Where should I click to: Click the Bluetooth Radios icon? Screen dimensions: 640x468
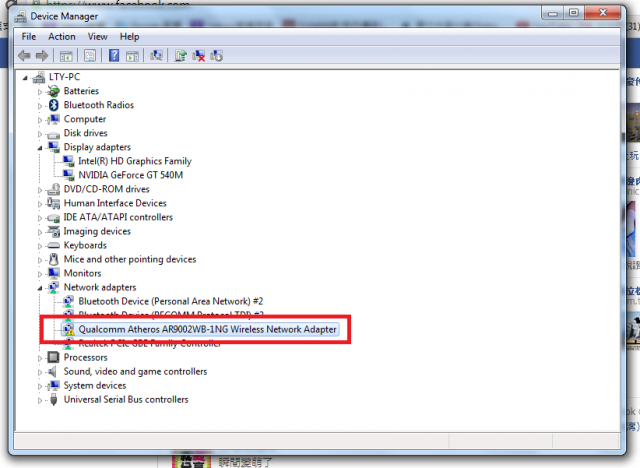[x=53, y=105]
